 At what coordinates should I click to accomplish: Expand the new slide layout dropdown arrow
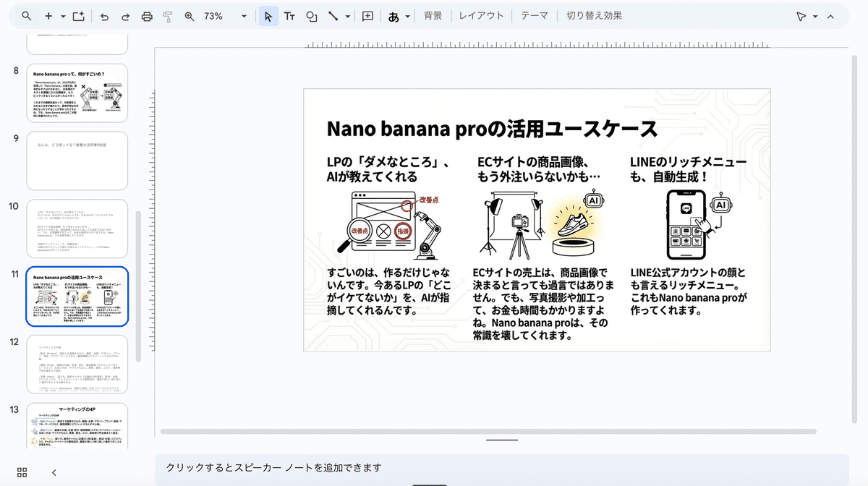click(x=63, y=16)
